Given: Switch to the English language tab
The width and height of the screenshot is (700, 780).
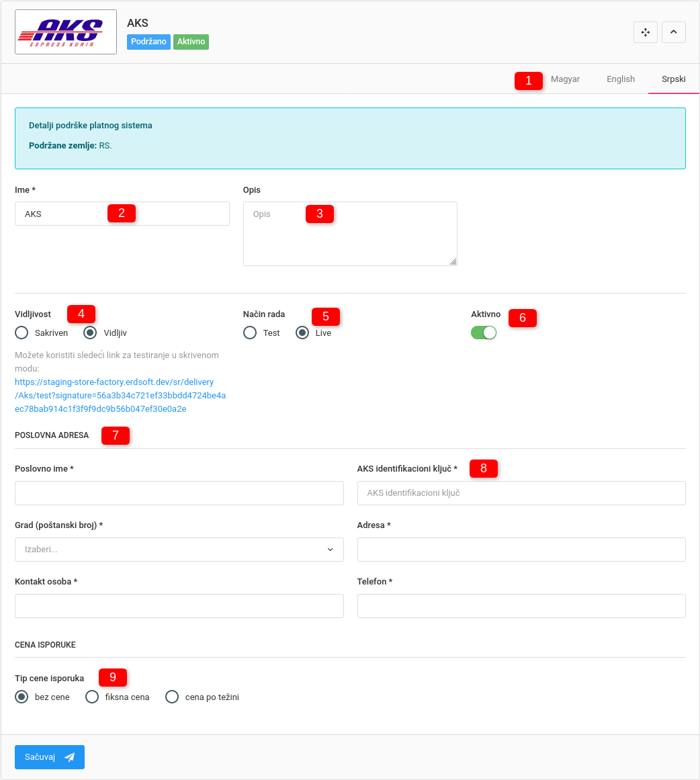Looking at the screenshot, I should [620, 79].
